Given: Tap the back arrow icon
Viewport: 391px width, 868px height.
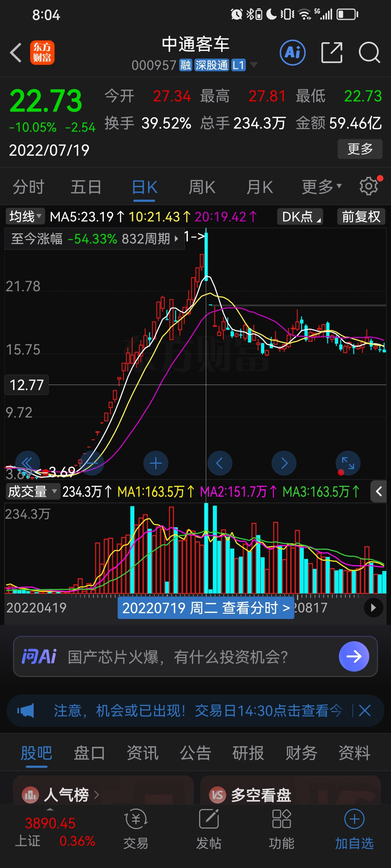Looking at the screenshot, I should pos(16,53).
